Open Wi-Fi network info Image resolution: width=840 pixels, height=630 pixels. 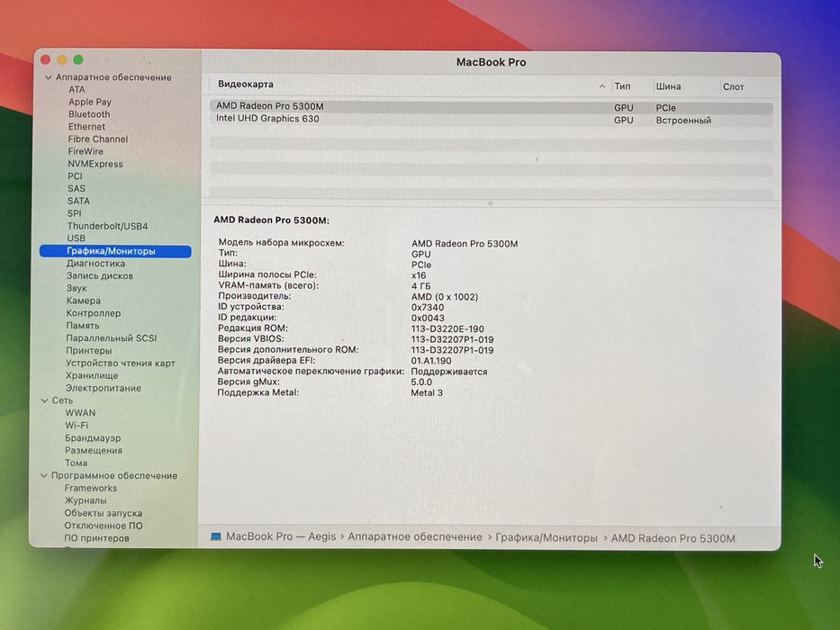[x=77, y=426]
